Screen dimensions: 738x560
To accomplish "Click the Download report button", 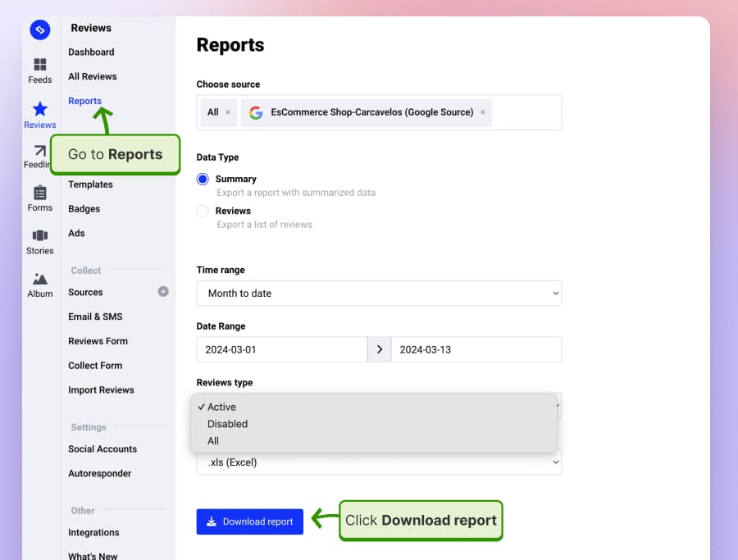I will [250, 521].
